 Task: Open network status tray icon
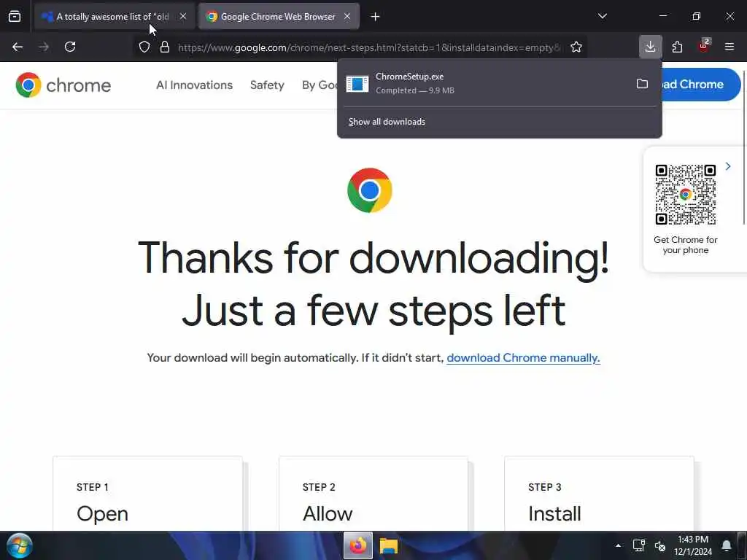pyautogui.click(x=638, y=545)
